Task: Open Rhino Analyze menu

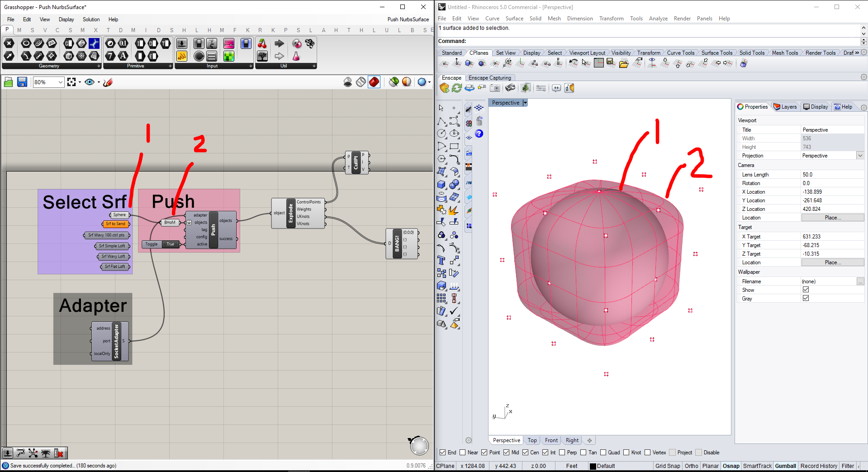Action: coord(658,19)
